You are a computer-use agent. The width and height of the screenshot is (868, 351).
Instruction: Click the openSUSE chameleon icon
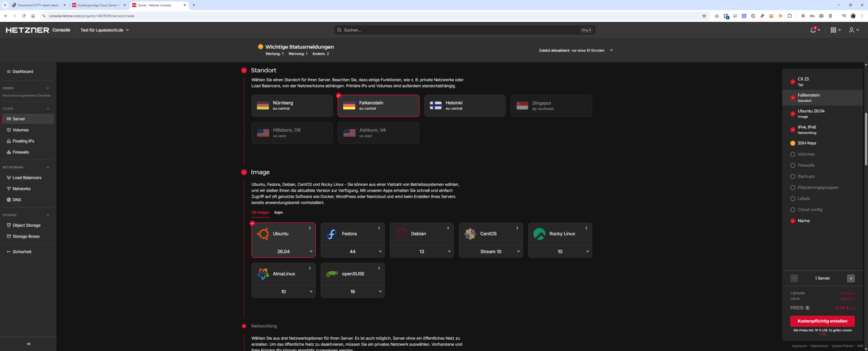(332, 274)
